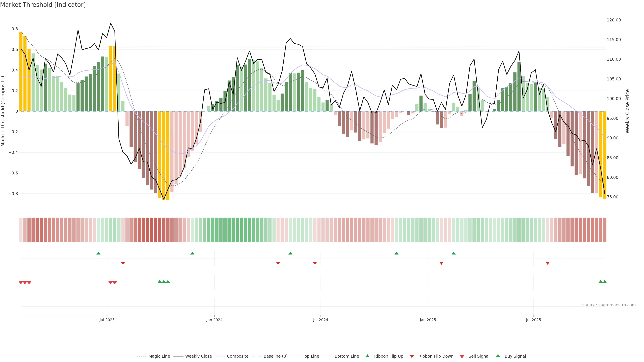This screenshot has width=644, height=362.
Task: Toggle the Weekly Close legend entry
Action: tap(198, 356)
